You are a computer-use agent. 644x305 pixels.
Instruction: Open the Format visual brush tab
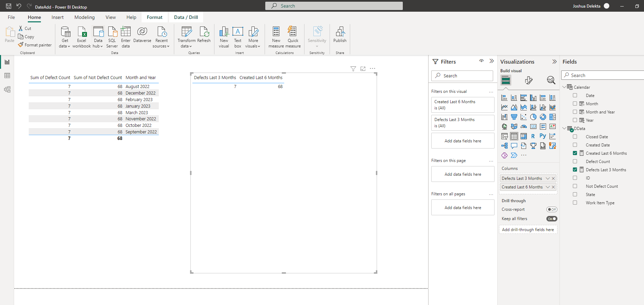[x=529, y=80]
